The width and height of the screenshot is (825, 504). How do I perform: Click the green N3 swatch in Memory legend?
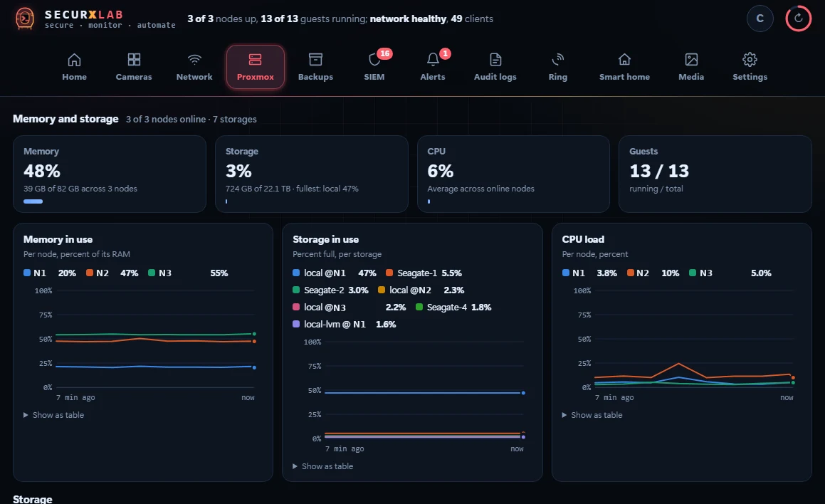[x=152, y=273]
